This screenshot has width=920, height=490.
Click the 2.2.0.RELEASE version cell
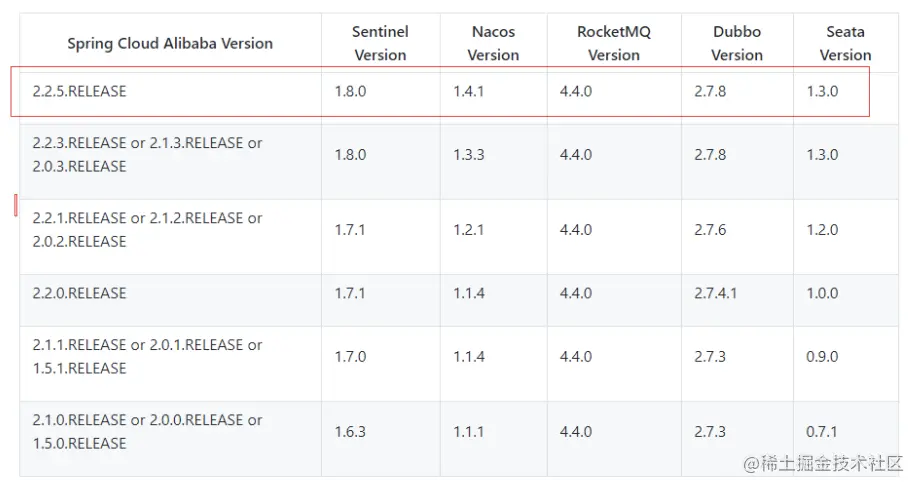click(80, 293)
